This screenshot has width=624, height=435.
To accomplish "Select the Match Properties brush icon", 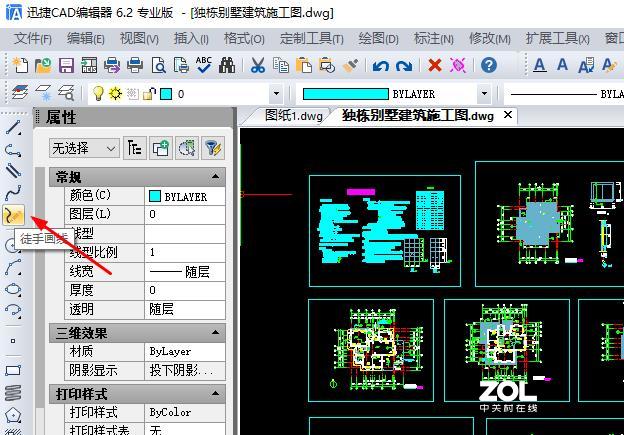I will (350, 65).
